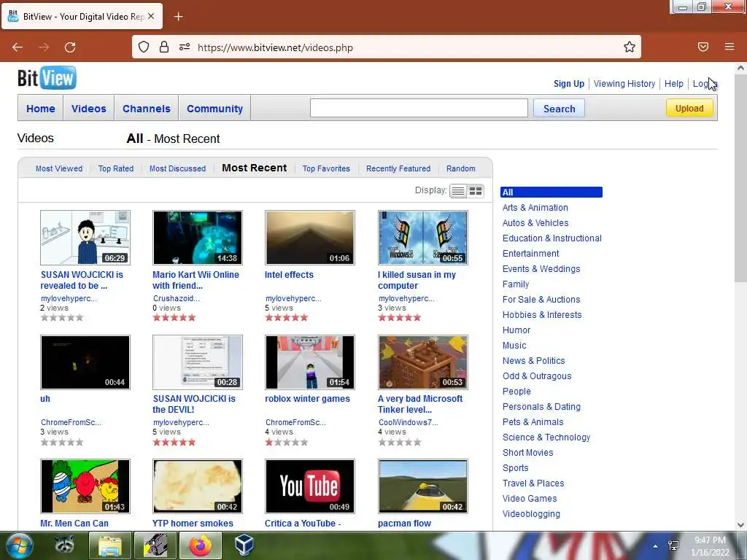Image resolution: width=747 pixels, height=560 pixels.
Task: Open 'SUSAN WOJCICKI is the DEVIL!' title
Action: pos(194,404)
